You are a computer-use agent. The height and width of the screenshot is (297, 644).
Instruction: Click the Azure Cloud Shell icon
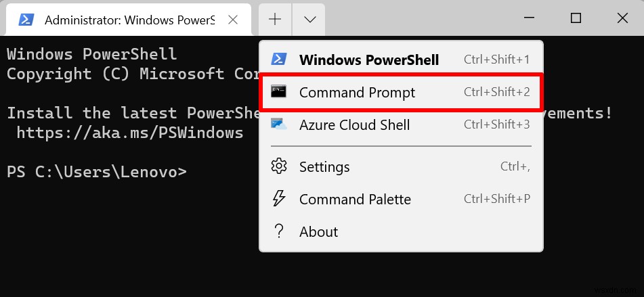pos(278,124)
